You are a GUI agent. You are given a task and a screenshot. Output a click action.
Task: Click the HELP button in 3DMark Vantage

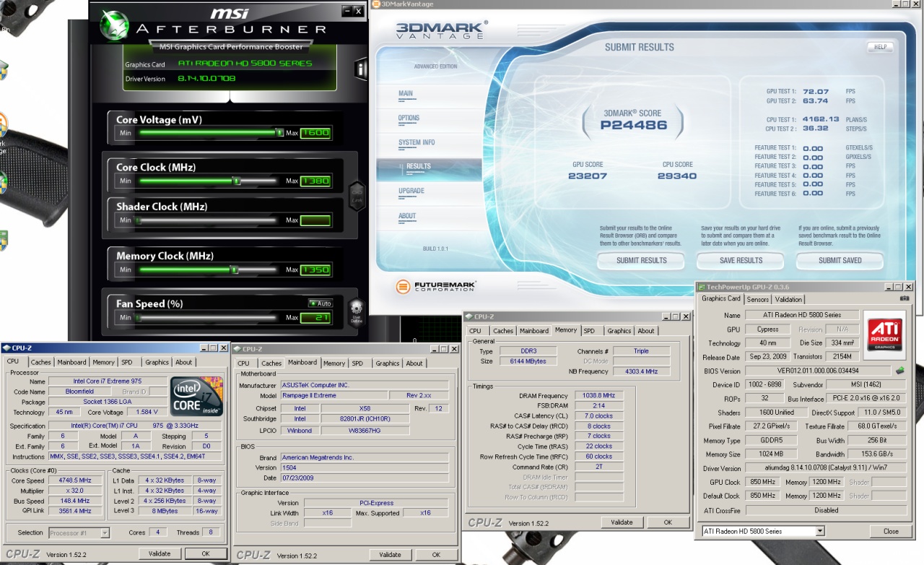coord(880,47)
